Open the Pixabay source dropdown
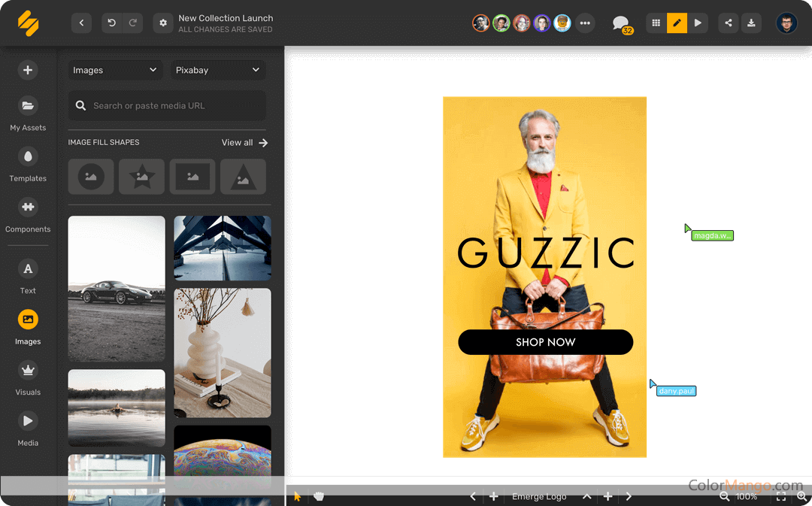Image resolution: width=812 pixels, height=506 pixels. point(218,70)
